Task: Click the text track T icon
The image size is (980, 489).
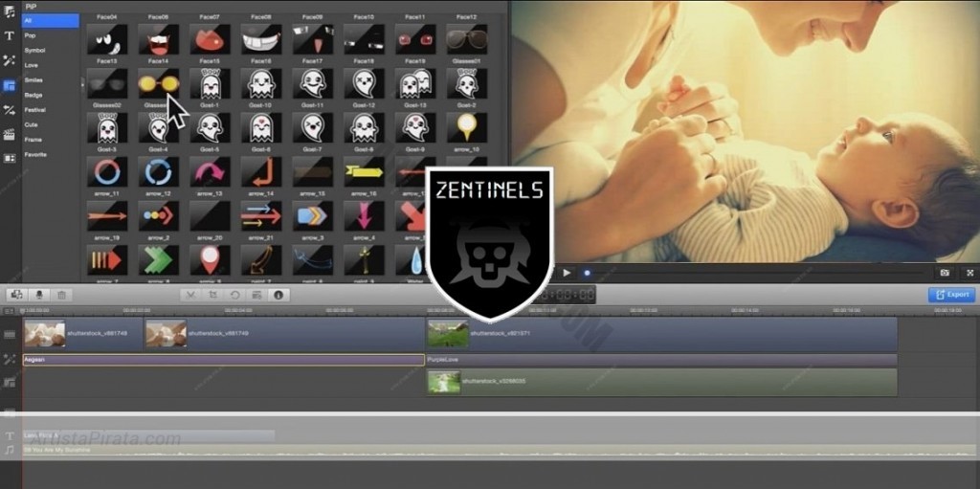Action: tap(10, 435)
